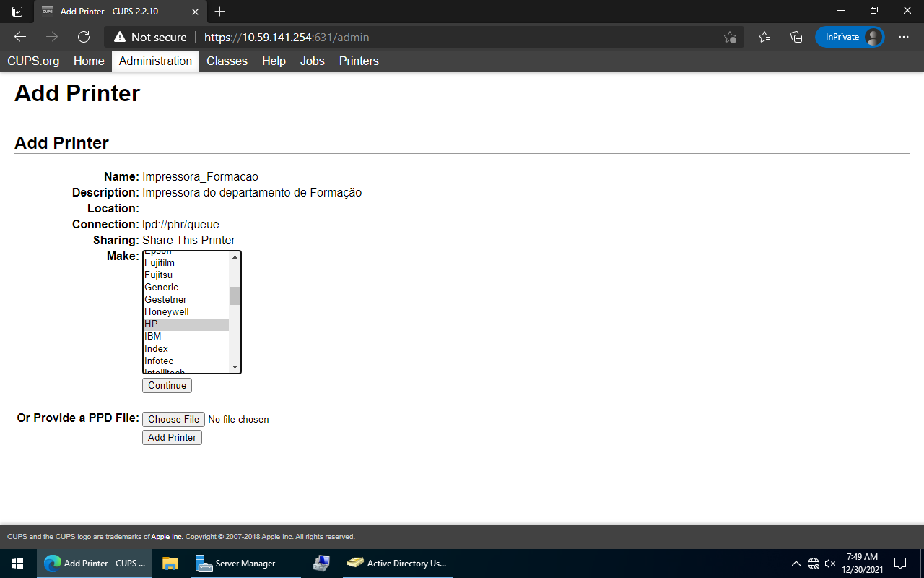Image resolution: width=924 pixels, height=578 pixels.
Task: Open the Favorites star icon
Action: tap(764, 37)
